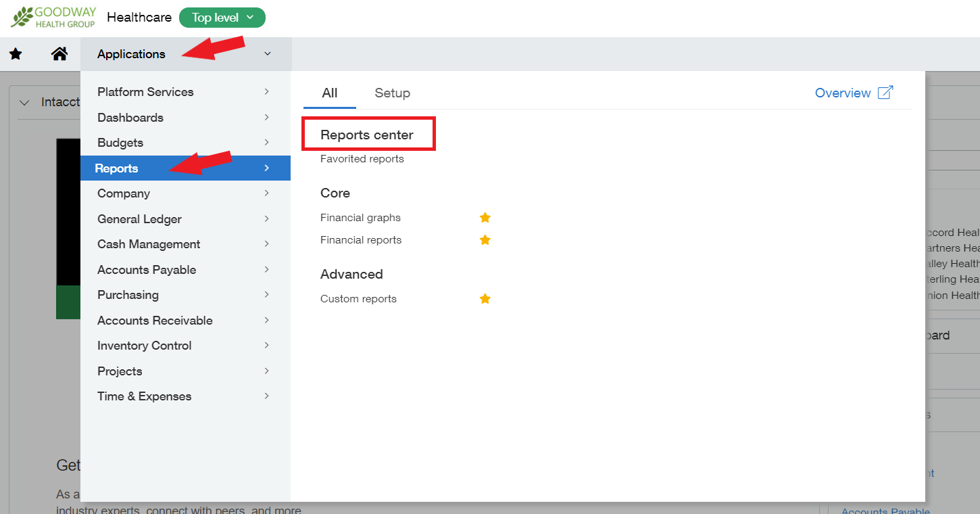Image resolution: width=980 pixels, height=514 pixels.
Task: Expand the Dashboards submenu arrow
Action: [267, 117]
